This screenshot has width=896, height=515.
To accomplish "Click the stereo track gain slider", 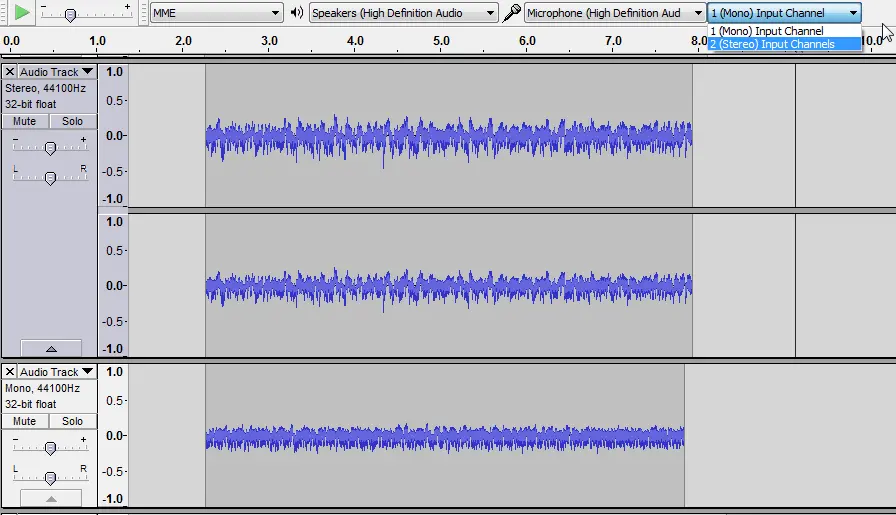I will [50, 148].
